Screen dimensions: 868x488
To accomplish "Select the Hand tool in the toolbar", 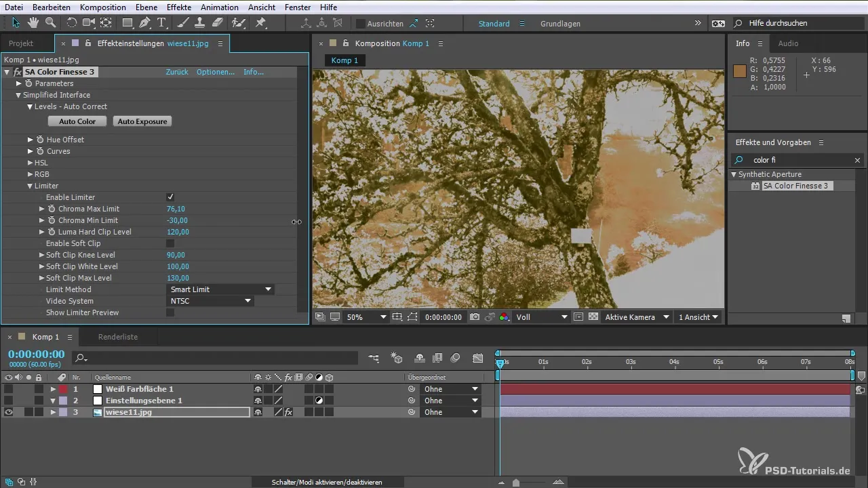I will tap(34, 22).
